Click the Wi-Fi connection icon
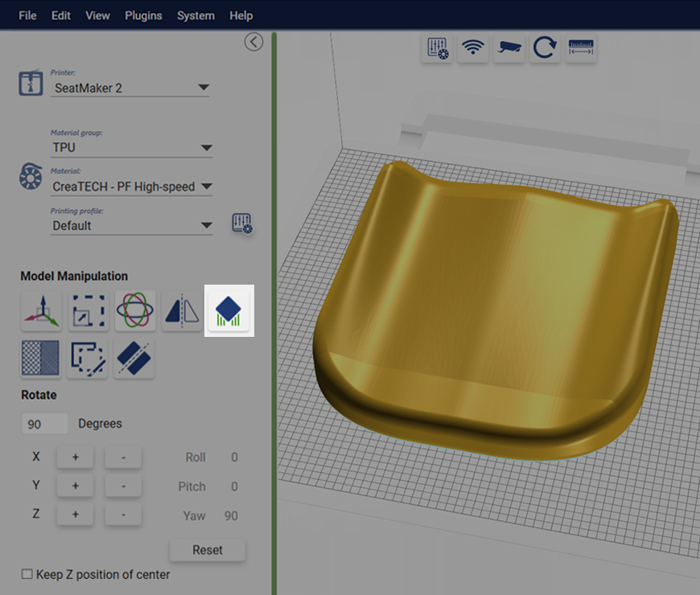The image size is (700, 595). (x=473, y=48)
